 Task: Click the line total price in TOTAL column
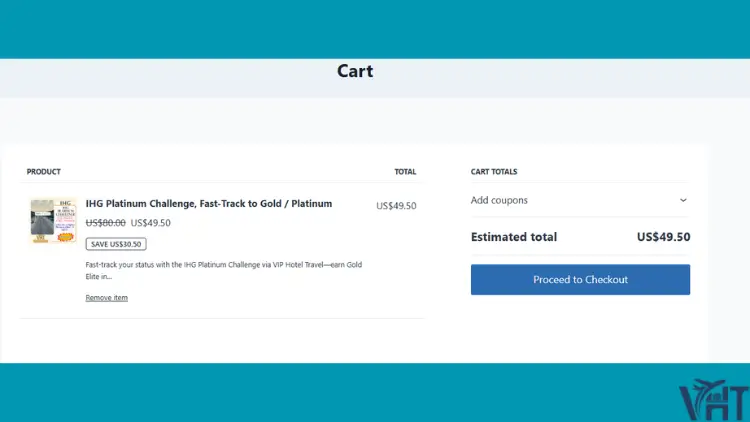pyautogui.click(x=396, y=206)
